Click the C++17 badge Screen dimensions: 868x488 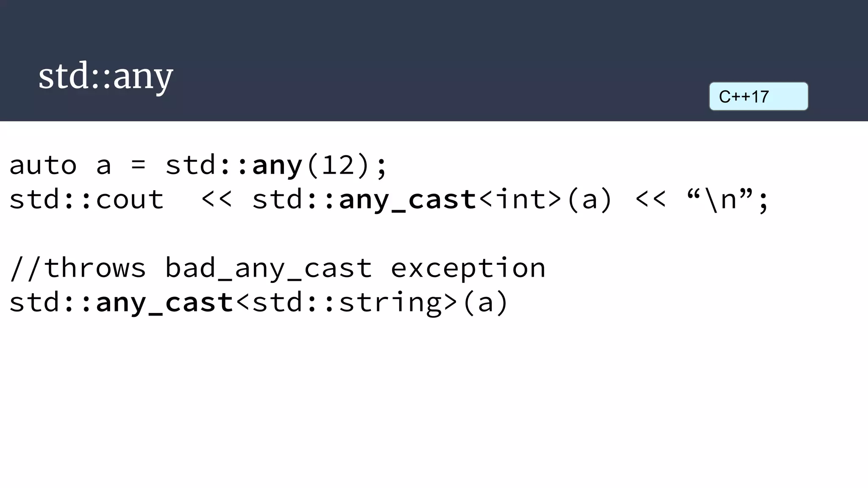point(759,97)
